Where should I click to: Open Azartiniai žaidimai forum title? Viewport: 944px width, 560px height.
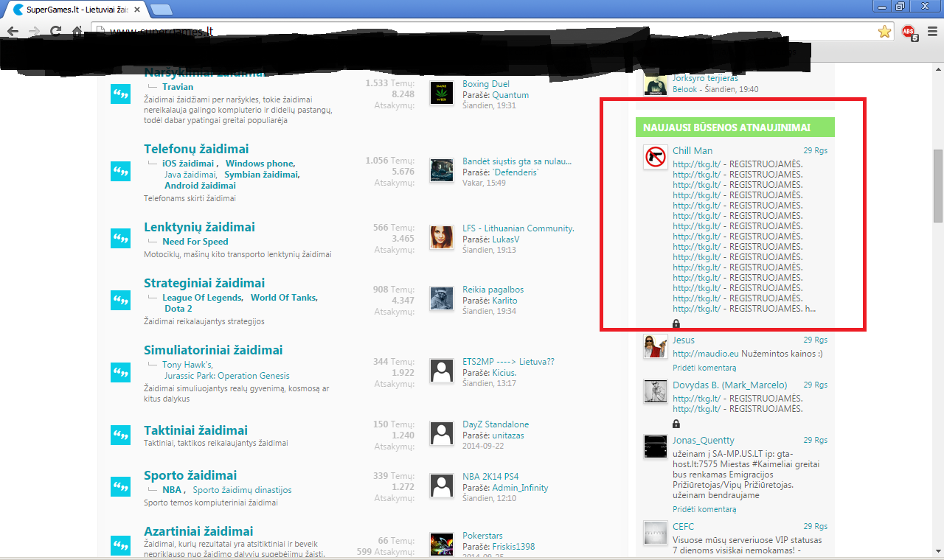coord(198,531)
